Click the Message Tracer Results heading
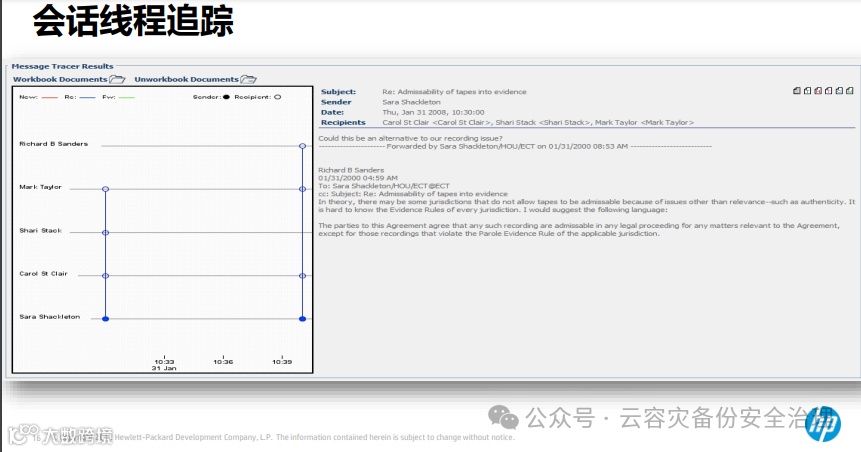 [x=63, y=66]
